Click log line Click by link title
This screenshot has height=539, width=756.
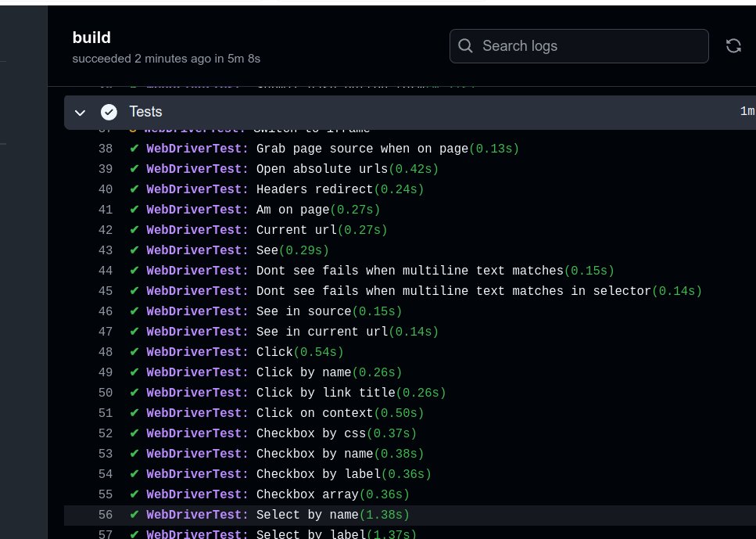click(x=288, y=392)
